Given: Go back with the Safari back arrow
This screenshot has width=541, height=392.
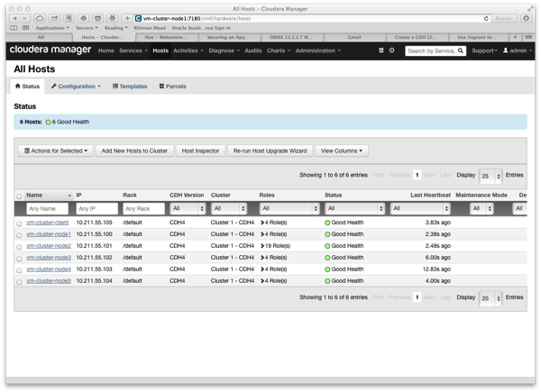Looking at the screenshot, I should click(x=14, y=18).
